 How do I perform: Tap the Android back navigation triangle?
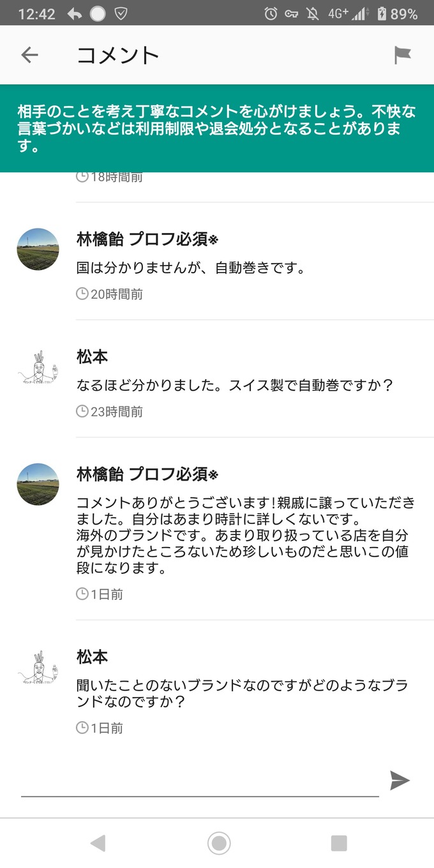pyautogui.click(x=98, y=843)
